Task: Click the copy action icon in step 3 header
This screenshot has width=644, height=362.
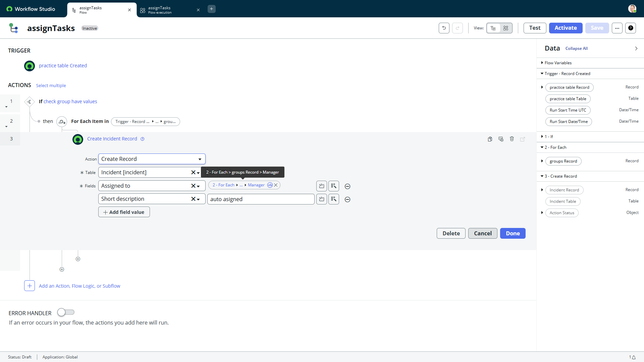Action: (x=490, y=139)
